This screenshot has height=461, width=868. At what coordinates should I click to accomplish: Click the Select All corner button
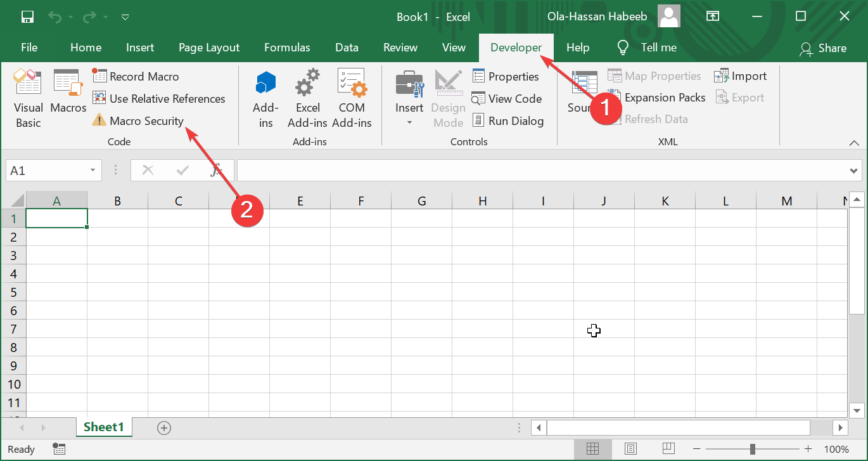point(13,200)
